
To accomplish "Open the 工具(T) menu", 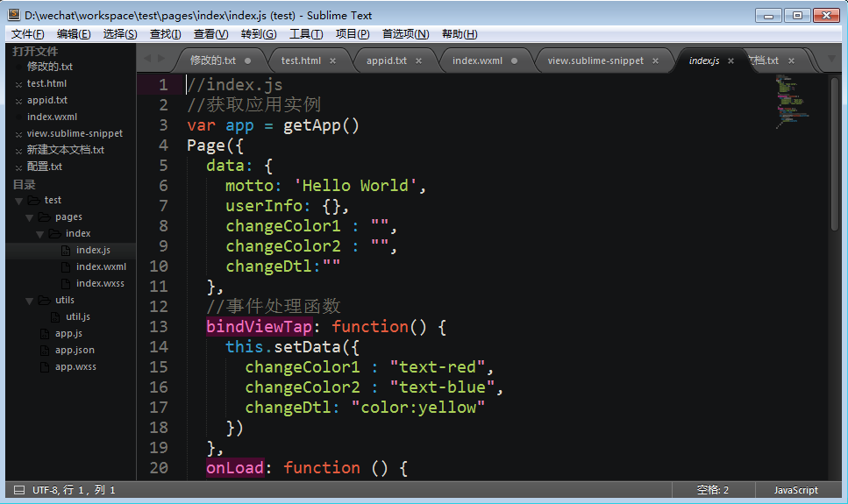I will click(x=305, y=34).
